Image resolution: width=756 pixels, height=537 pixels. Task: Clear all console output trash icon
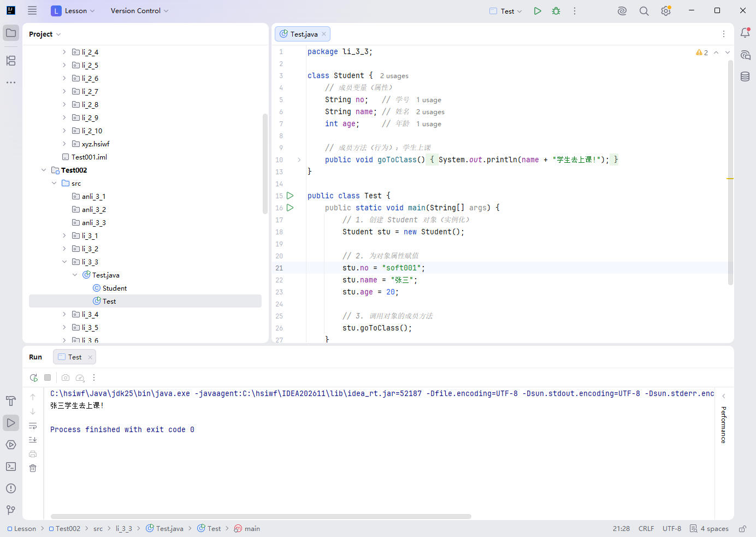tap(33, 468)
